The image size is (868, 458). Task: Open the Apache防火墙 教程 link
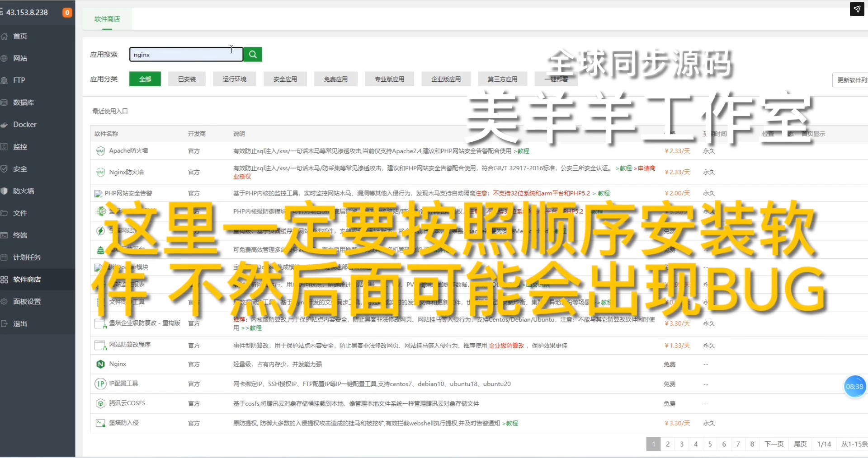[524, 151]
